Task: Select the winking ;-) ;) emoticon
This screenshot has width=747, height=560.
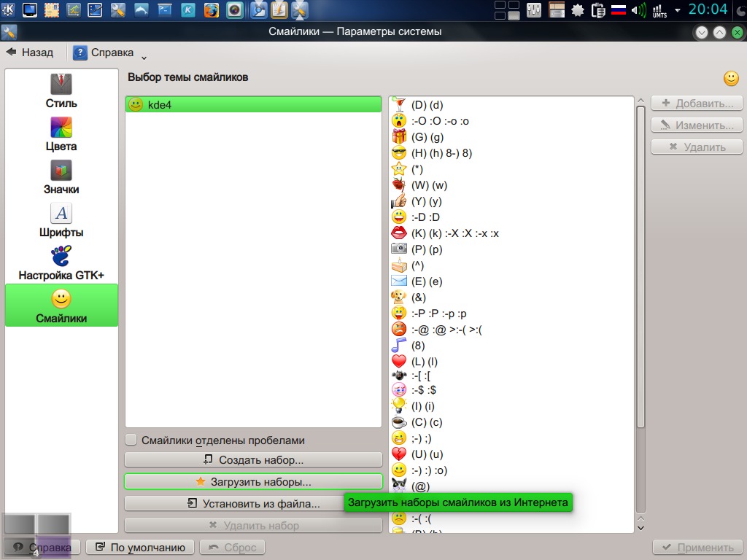Action: pyautogui.click(x=511, y=438)
